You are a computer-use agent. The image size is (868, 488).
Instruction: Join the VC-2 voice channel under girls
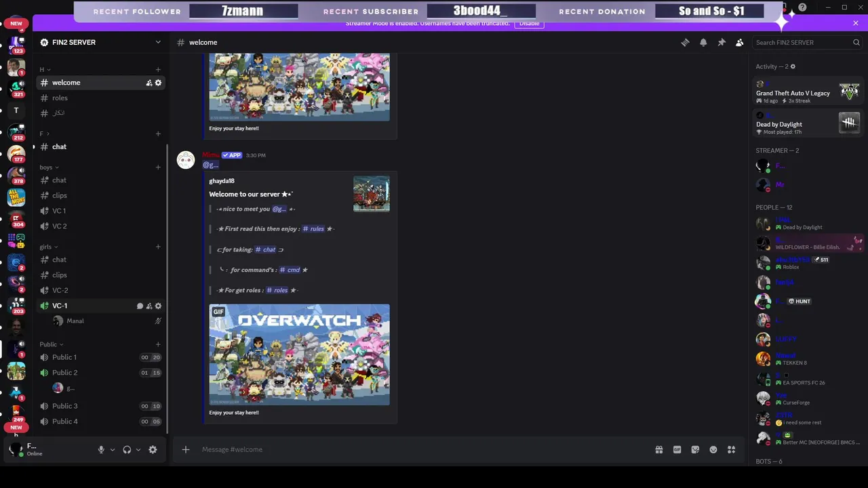(100, 290)
